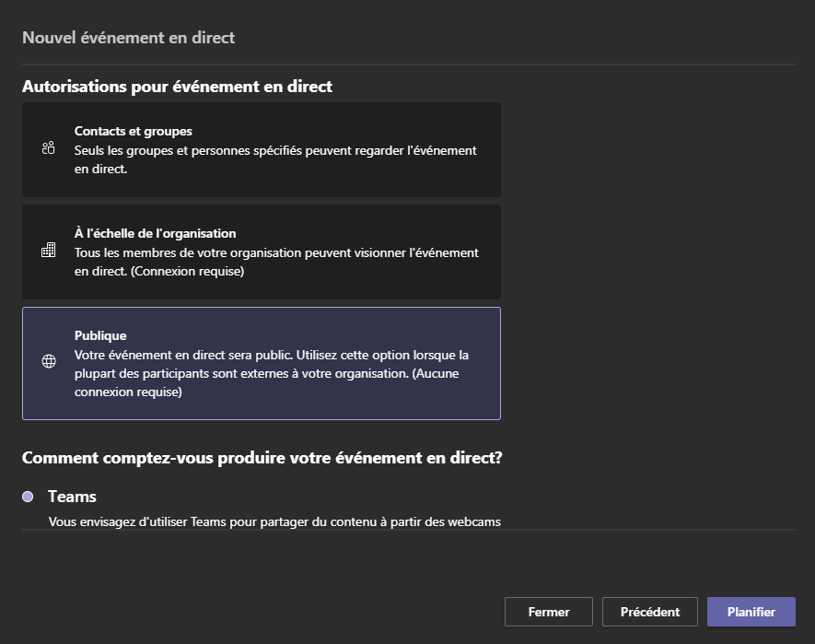
Task: Click the Planifier button
Action: click(751, 612)
